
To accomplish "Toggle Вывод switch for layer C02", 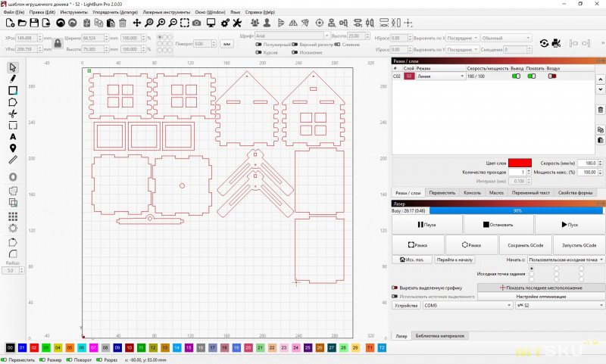I will 517,76.
